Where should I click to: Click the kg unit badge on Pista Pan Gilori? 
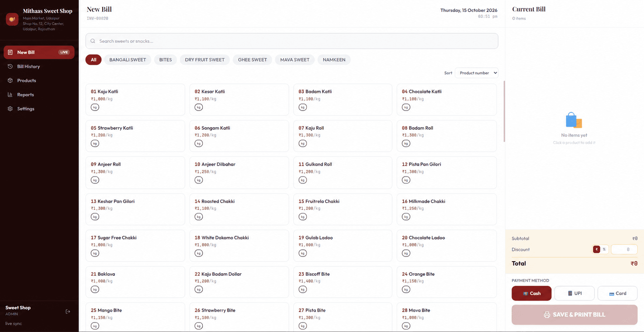[x=406, y=180]
